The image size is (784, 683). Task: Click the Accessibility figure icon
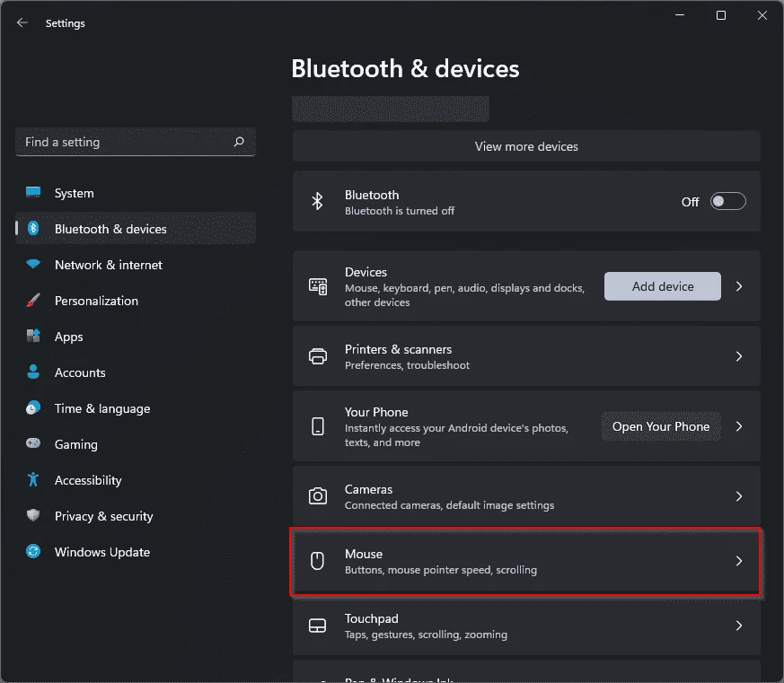pyautogui.click(x=33, y=479)
